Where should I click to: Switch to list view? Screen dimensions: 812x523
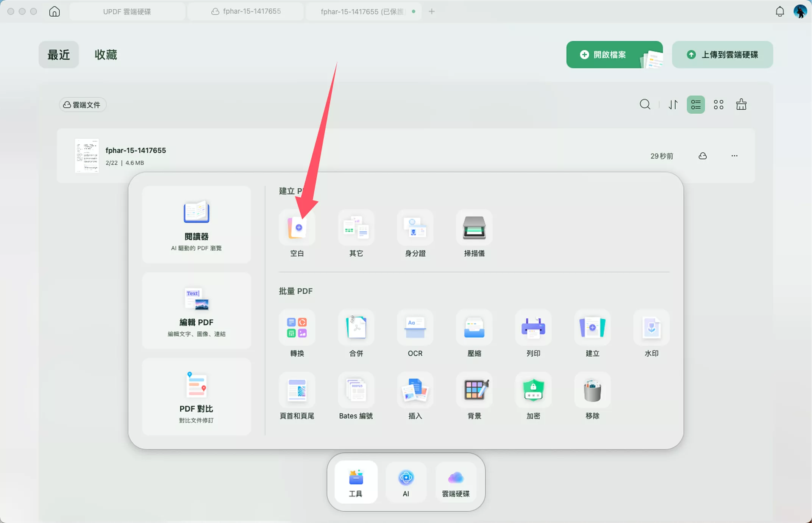click(696, 105)
